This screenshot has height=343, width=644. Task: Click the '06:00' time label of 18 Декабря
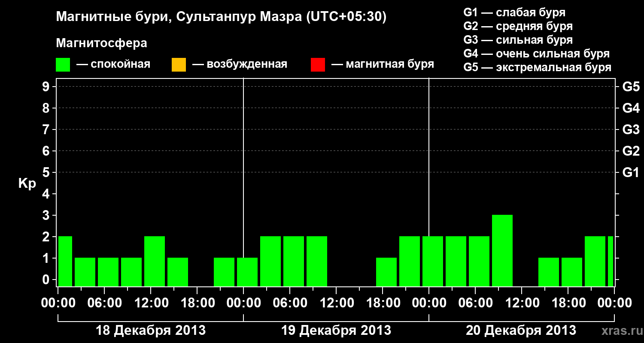pyautogui.click(x=104, y=303)
